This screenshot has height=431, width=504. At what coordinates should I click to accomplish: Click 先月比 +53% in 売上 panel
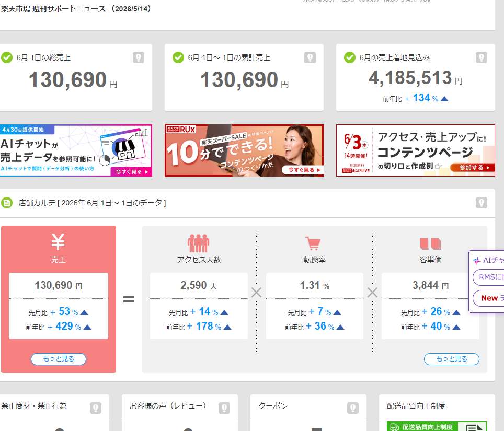tap(59, 311)
